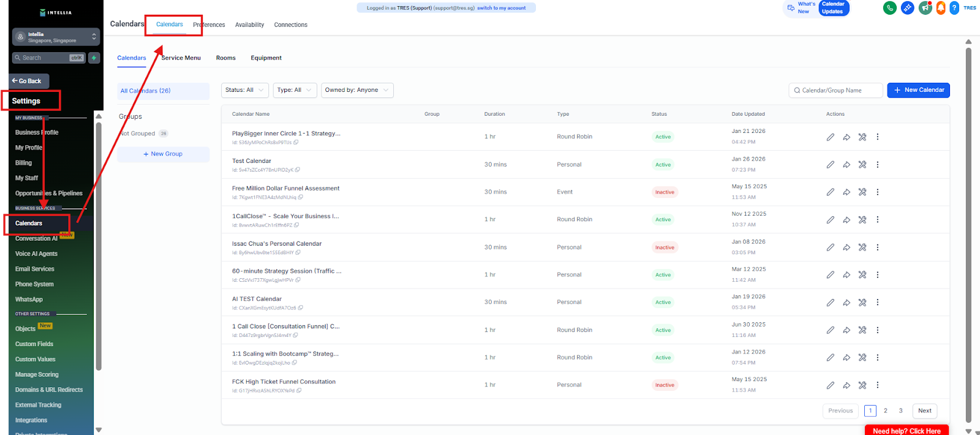Open three-dot menu for 1:1 Scaling with Bootcamp
The height and width of the screenshot is (435, 980).
877,357
